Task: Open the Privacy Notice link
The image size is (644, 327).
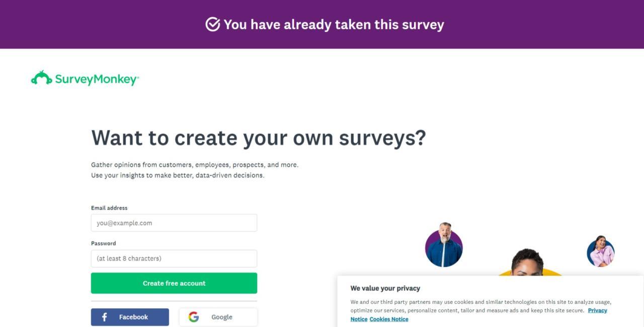Action: (x=597, y=310)
